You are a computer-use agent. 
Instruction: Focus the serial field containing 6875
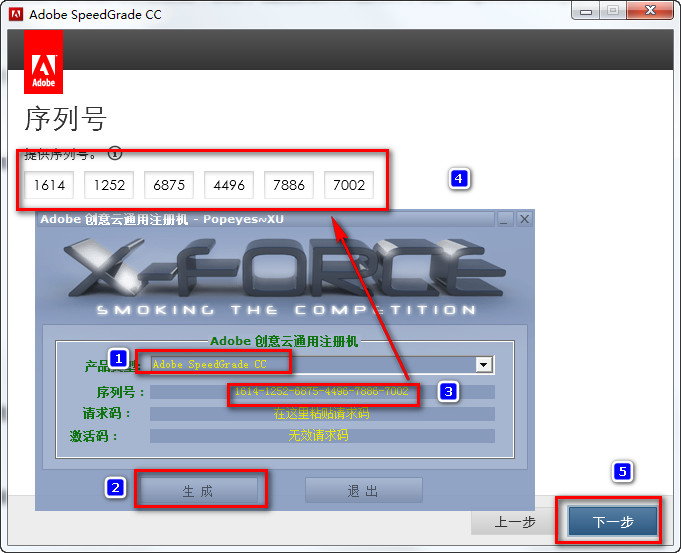point(169,185)
